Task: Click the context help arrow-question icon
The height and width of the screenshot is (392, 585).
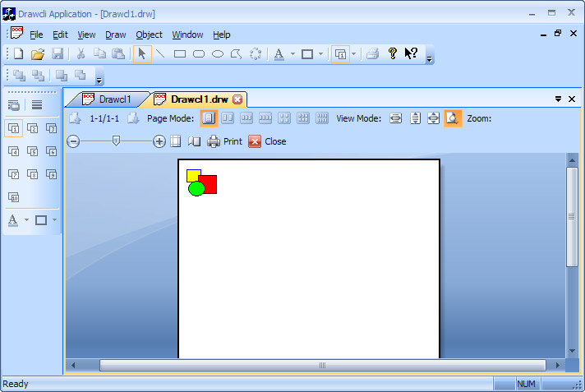Action: (412, 53)
